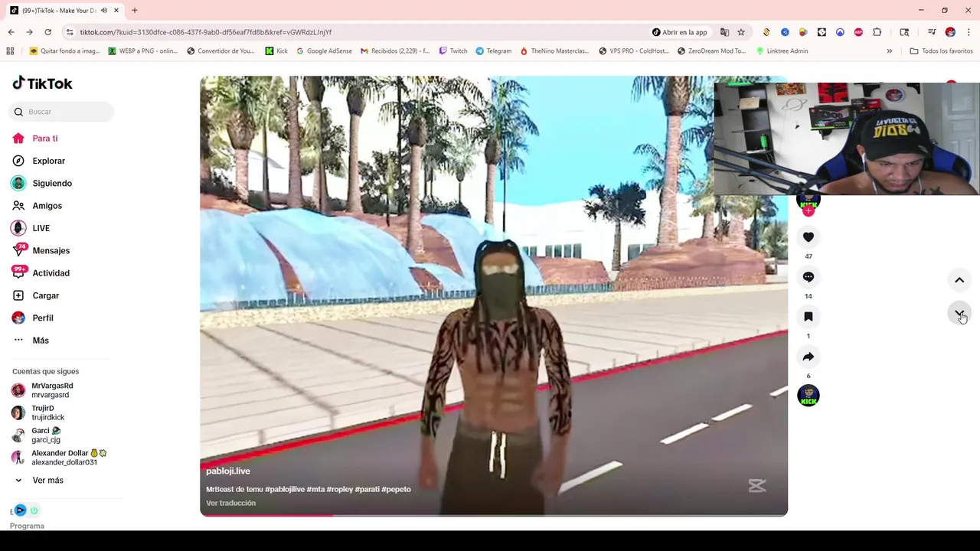Follow the creator with the red plus badge

[x=808, y=210]
